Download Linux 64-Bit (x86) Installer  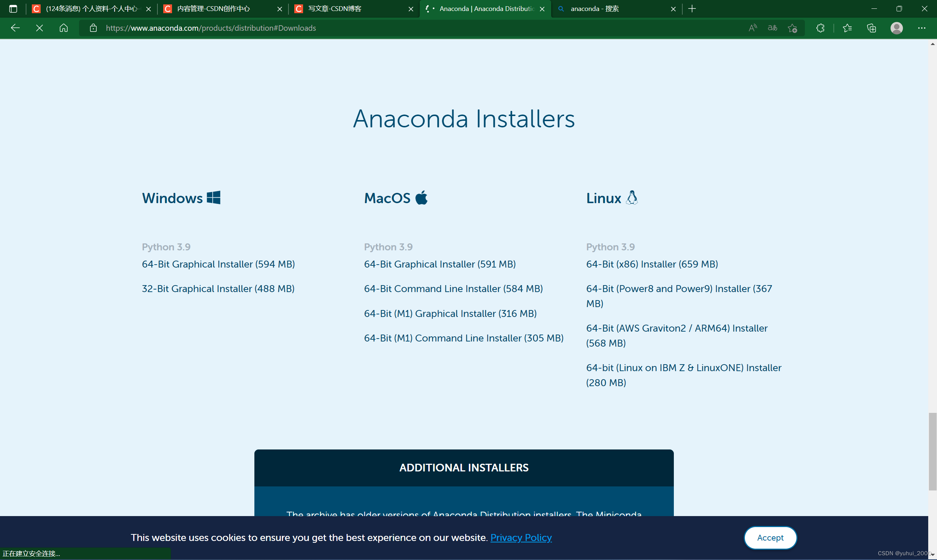[652, 264]
